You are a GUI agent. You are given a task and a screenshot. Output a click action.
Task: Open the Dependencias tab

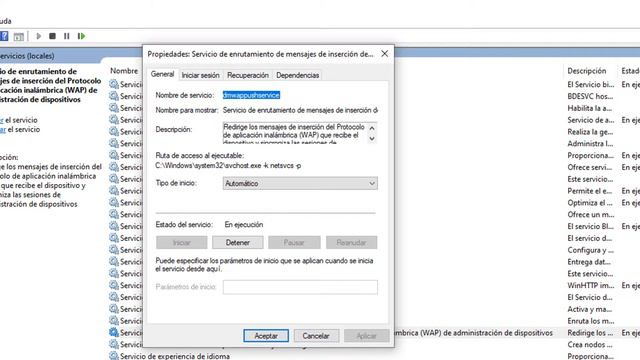pyautogui.click(x=298, y=75)
